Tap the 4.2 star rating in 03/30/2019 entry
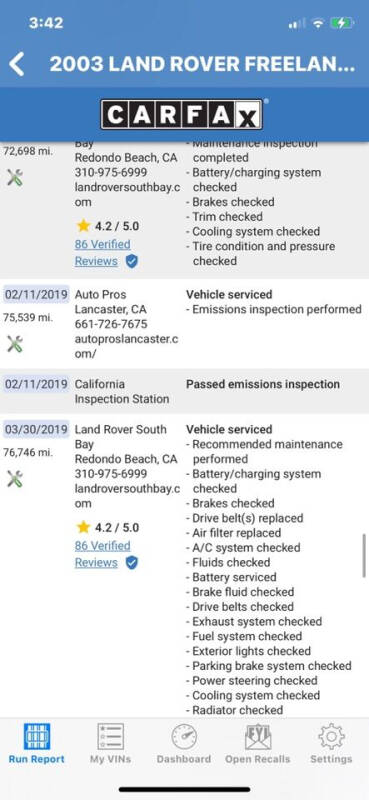The image size is (369, 800). (x=107, y=527)
